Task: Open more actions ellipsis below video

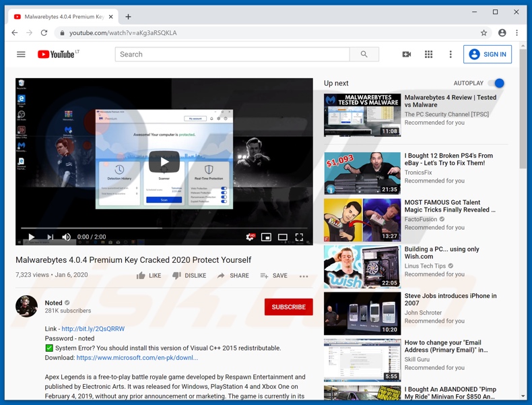Action: pos(304,276)
